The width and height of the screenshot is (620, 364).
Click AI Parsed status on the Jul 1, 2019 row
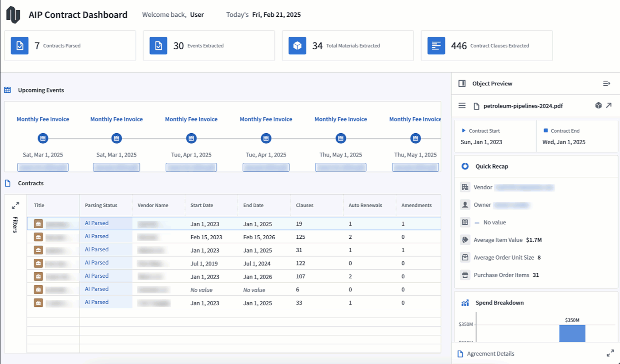pos(97,263)
